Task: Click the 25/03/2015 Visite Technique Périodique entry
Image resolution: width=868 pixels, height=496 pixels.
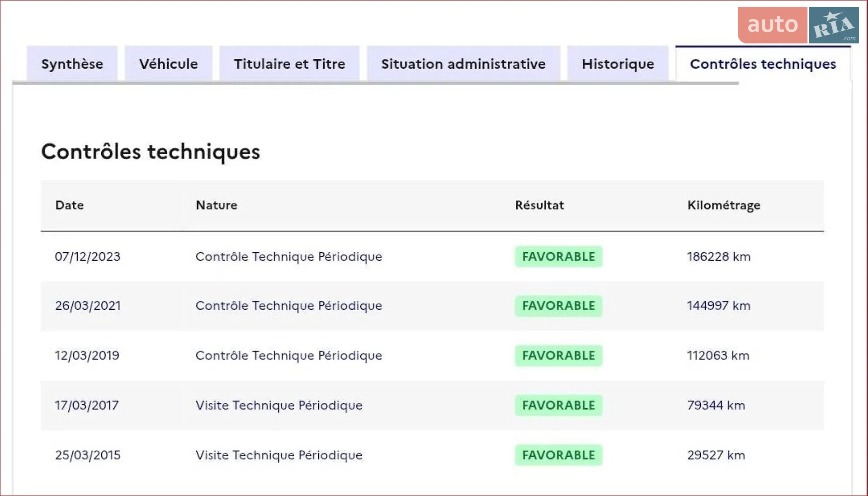Action: tap(279, 455)
